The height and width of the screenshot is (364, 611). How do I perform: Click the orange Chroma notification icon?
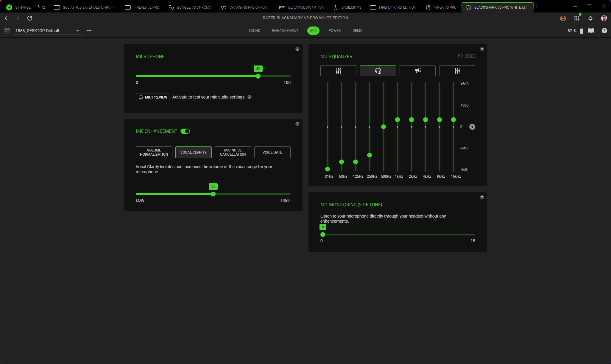563,18
